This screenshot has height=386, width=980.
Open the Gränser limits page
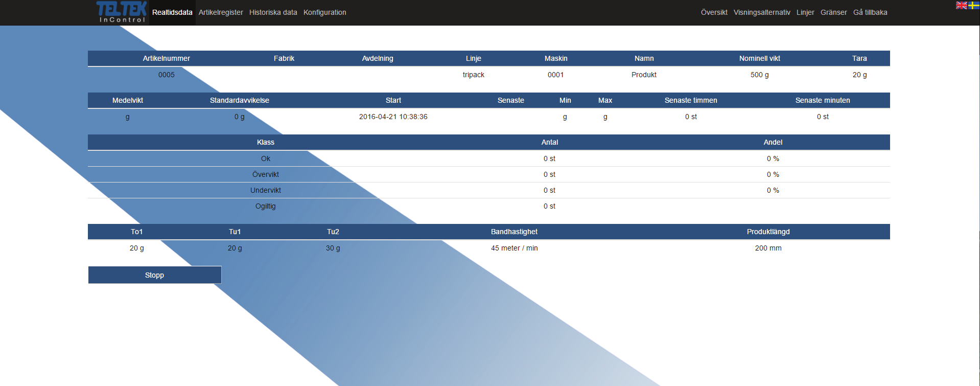(833, 12)
